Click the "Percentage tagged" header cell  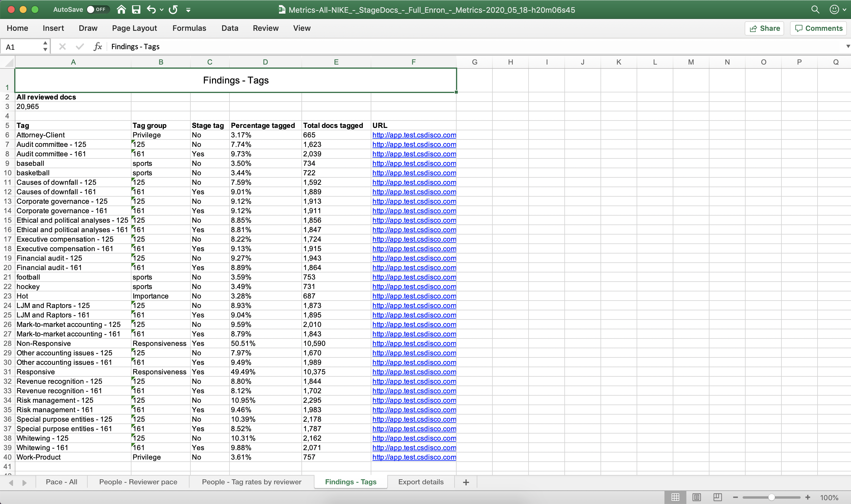coord(266,126)
